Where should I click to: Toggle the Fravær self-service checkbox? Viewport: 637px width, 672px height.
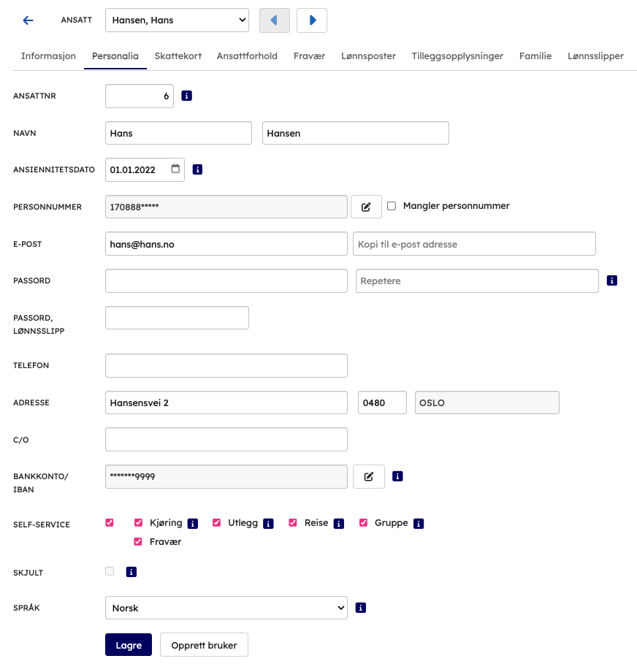click(x=138, y=542)
